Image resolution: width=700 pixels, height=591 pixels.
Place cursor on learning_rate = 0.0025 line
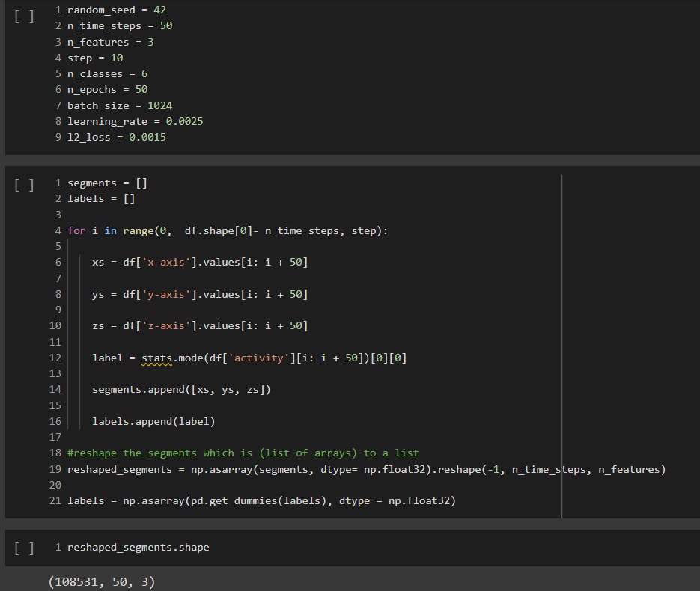(x=135, y=121)
